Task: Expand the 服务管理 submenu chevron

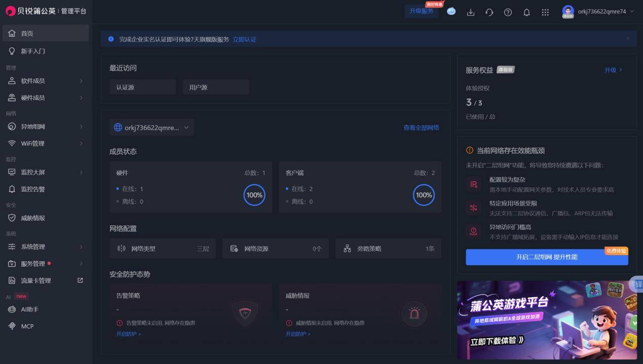Action: coord(81,264)
